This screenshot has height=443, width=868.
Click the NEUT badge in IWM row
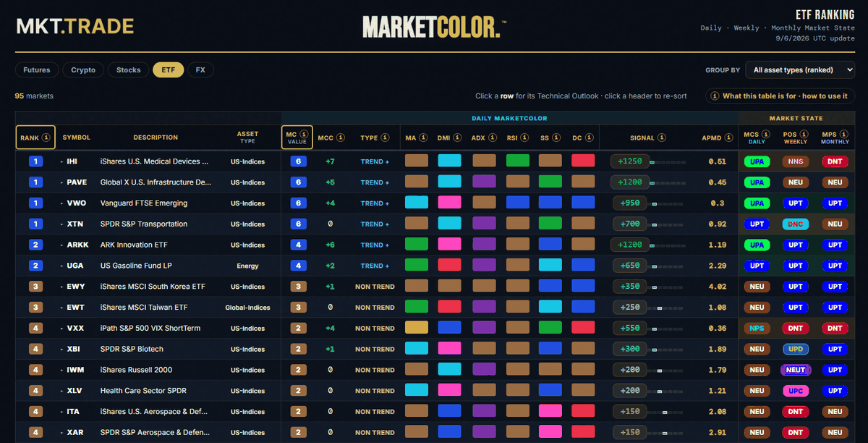(796, 370)
